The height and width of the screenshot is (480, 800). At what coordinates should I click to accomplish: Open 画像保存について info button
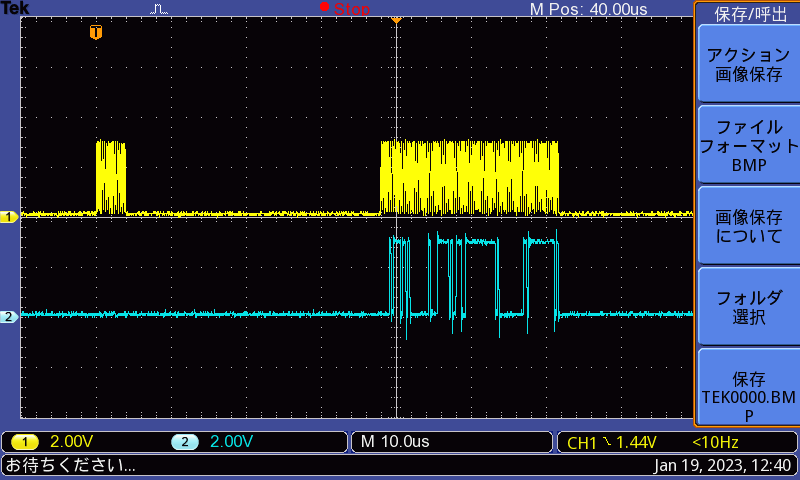pyautogui.click(x=748, y=226)
